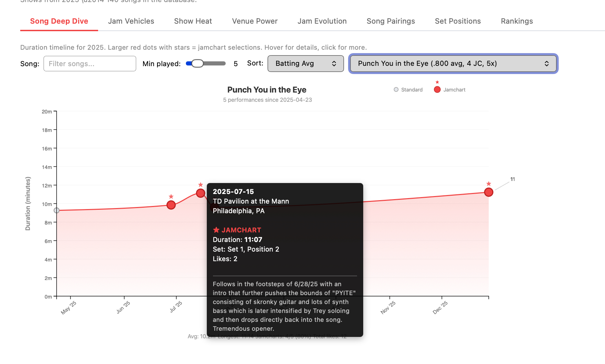The image size is (605, 364).
Task: Click the star above the late June dot
Action: (171, 197)
